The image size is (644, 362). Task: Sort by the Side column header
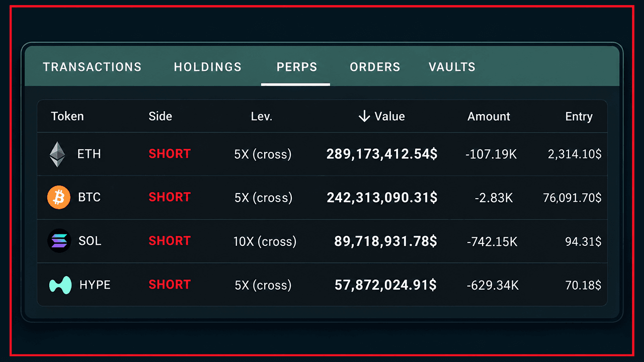click(x=160, y=116)
